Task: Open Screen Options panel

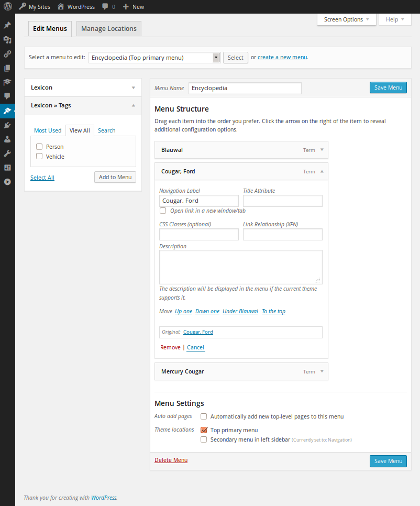Action: point(347,19)
